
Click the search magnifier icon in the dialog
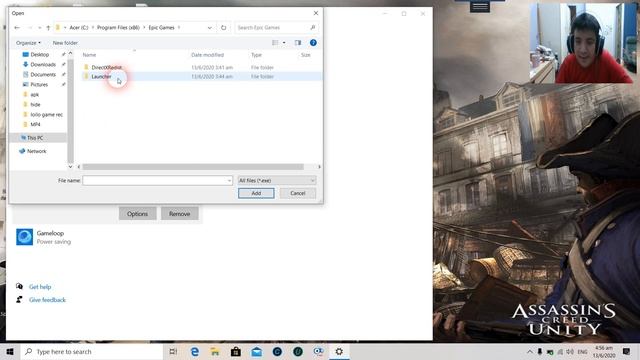pyautogui.click(x=313, y=27)
